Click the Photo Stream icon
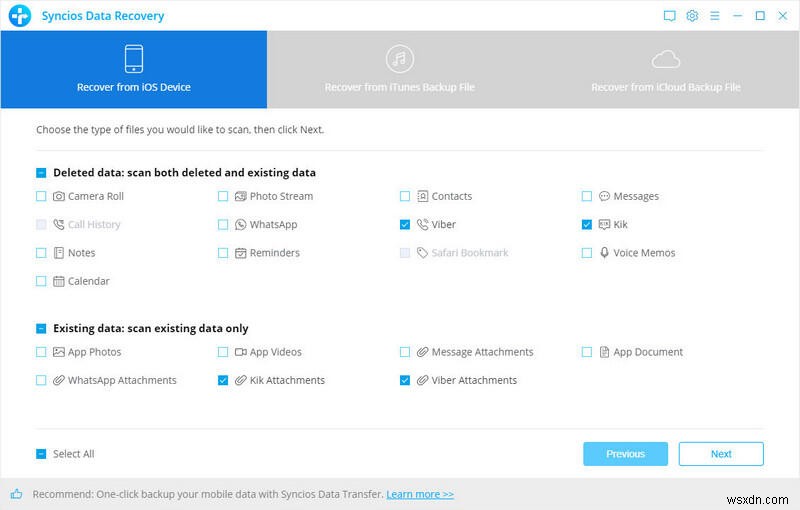 (x=240, y=196)
